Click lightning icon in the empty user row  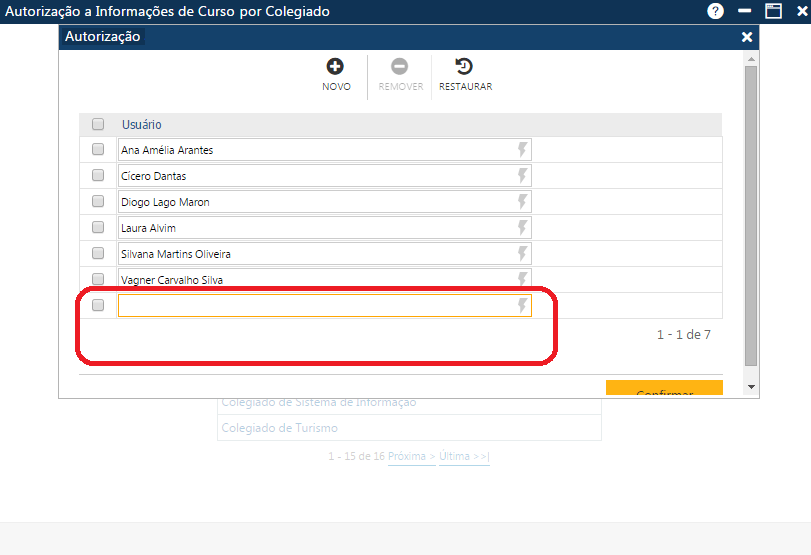pyautogui.click(x=521, y=306)
